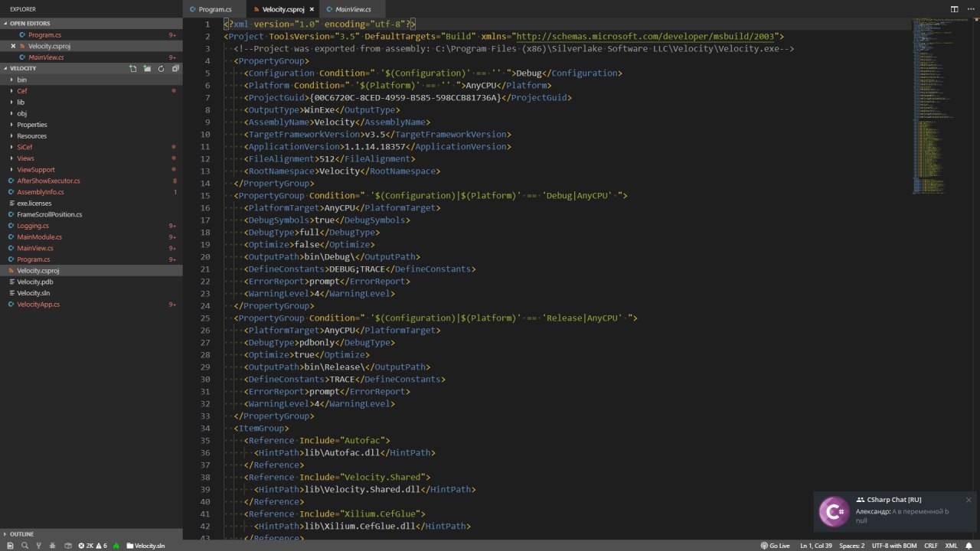Switch to the Program.cs tab
This screenshot has height=551, width=980.
(215, 9)
